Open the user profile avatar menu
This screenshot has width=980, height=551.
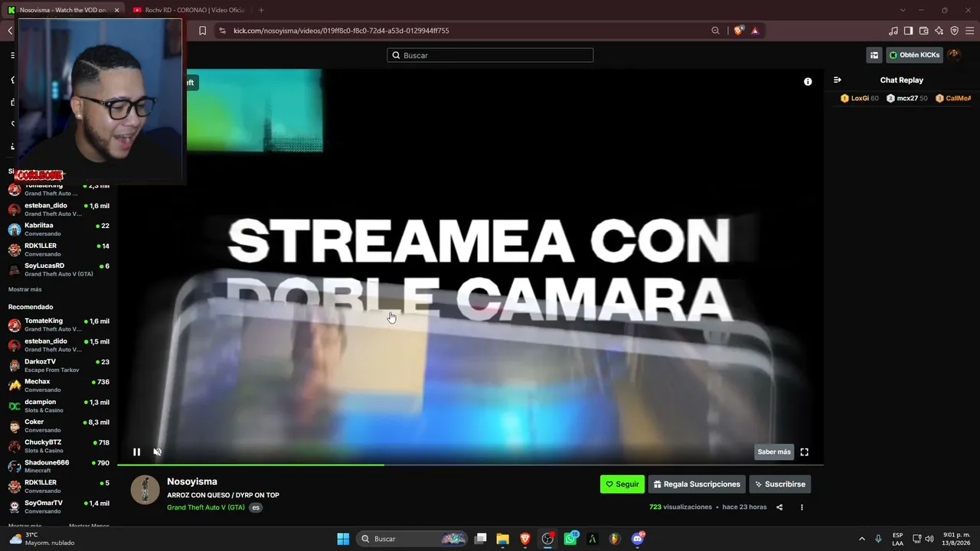pyautogui.click(x=954, y=55)
